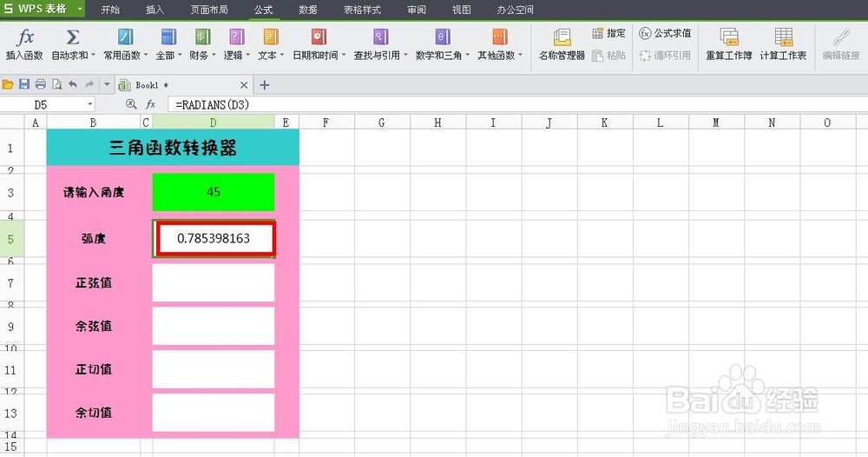Viewport: 868px width, 457px height.
Task: Click the open folder icon
Action: tap(8, 85)
